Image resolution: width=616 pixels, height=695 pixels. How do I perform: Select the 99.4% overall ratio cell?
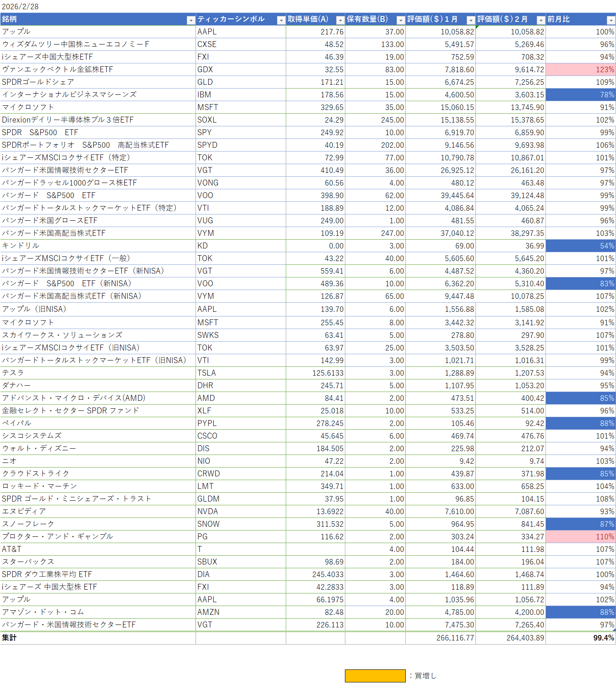click(581, 638)
